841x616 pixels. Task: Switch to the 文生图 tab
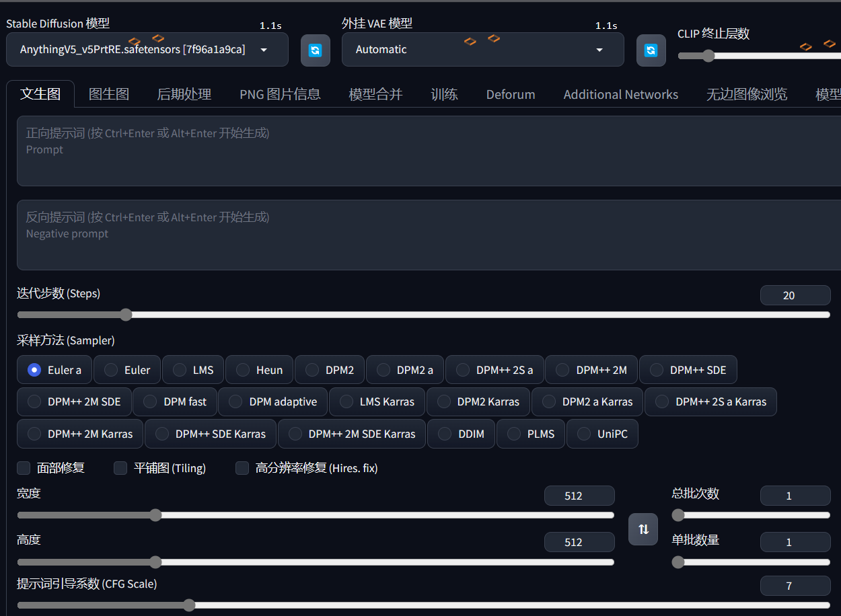(40, 93)
